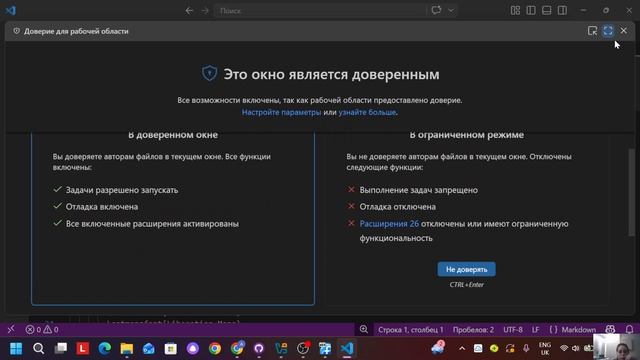Click the zoom magnifier in status bar

363,329
